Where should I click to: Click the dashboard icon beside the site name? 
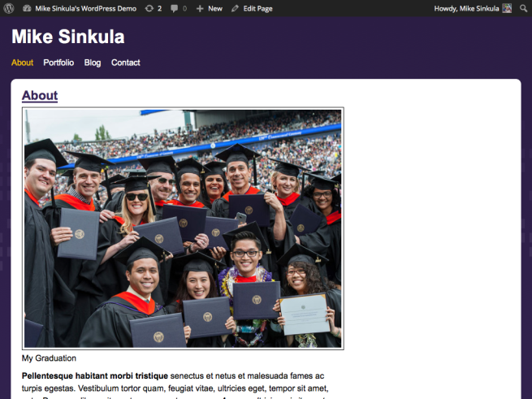(27, 8)
